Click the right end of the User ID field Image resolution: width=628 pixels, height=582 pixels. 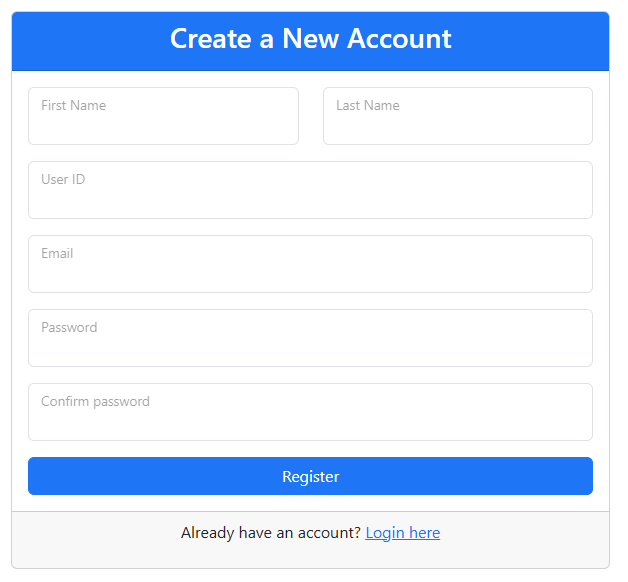[x=570, y=191]
